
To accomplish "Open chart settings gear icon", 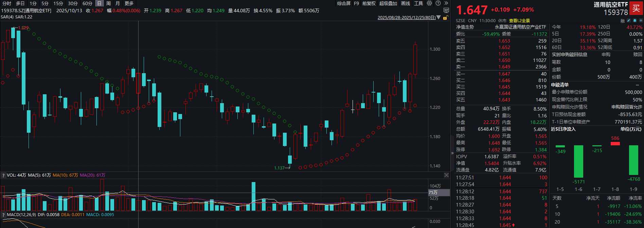I will click(x=430, y=3).
